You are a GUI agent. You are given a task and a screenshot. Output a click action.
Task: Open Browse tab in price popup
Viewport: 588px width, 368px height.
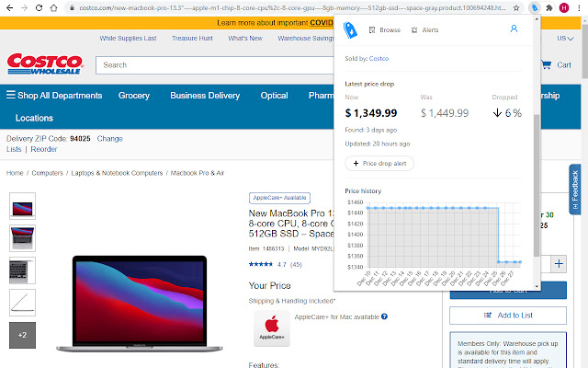385,30
